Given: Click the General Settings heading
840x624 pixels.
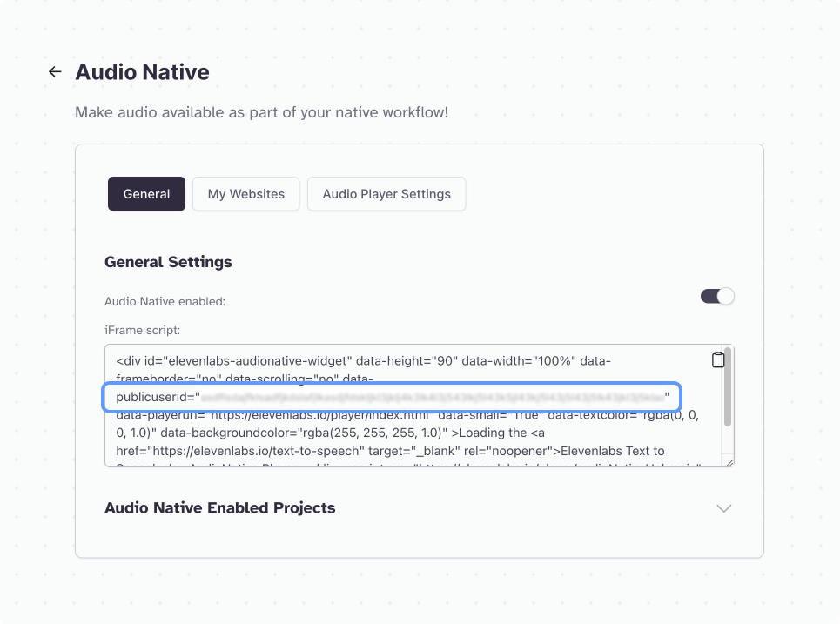Looking at the screenshot, I should tap(168, 261).
